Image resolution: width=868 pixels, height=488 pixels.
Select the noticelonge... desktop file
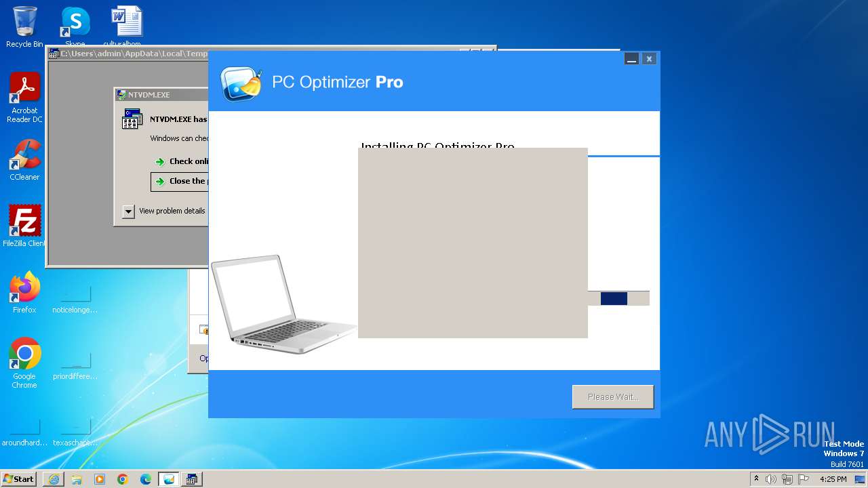pos(75,299)
